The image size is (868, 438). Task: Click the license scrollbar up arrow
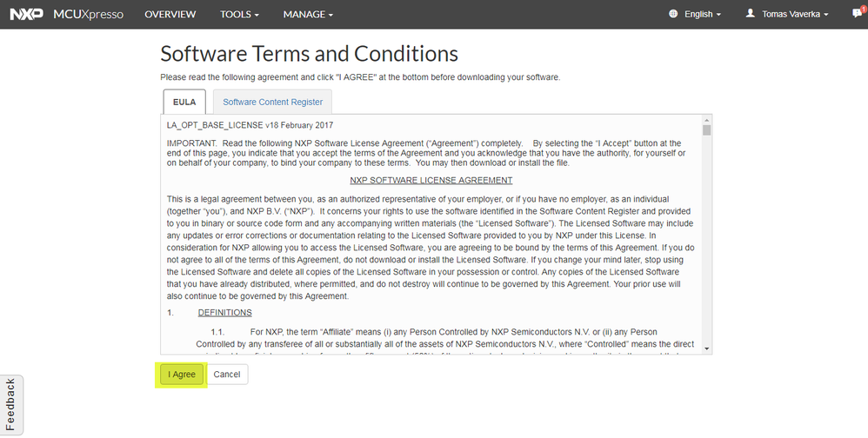707,120
